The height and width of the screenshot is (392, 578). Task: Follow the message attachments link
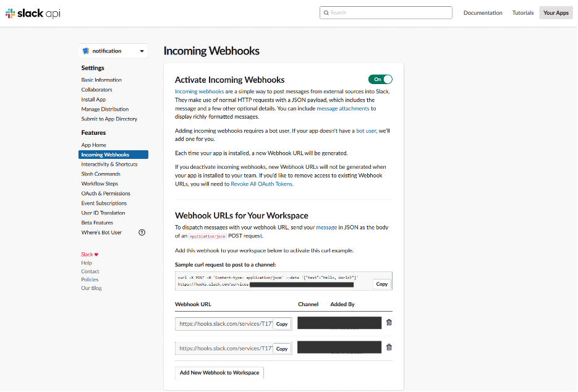pos(343,108)
